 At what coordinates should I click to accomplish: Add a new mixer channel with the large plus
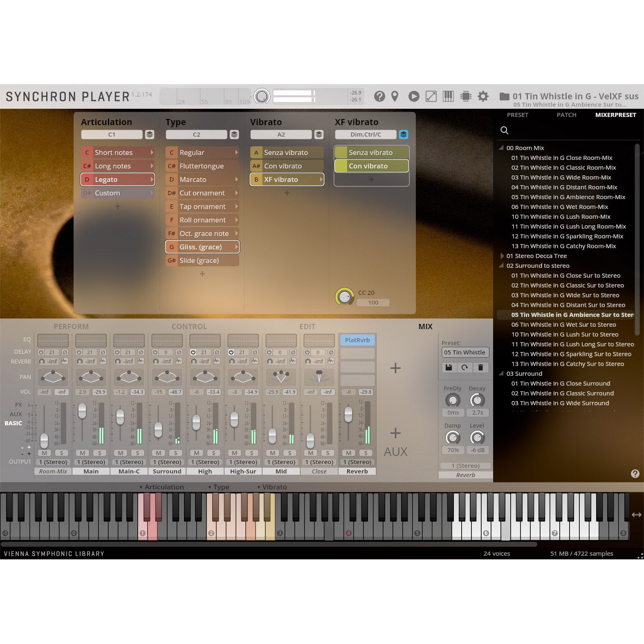[x=395, y=368]
